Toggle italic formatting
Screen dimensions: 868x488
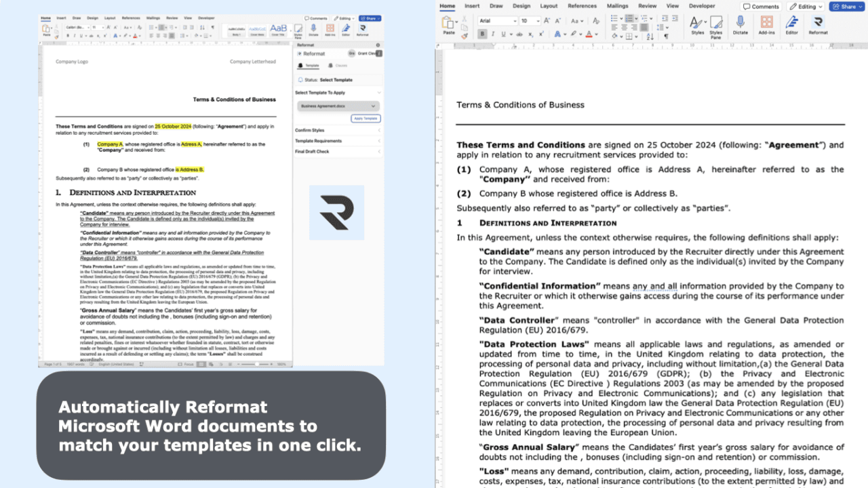click(x=493, y=34)
